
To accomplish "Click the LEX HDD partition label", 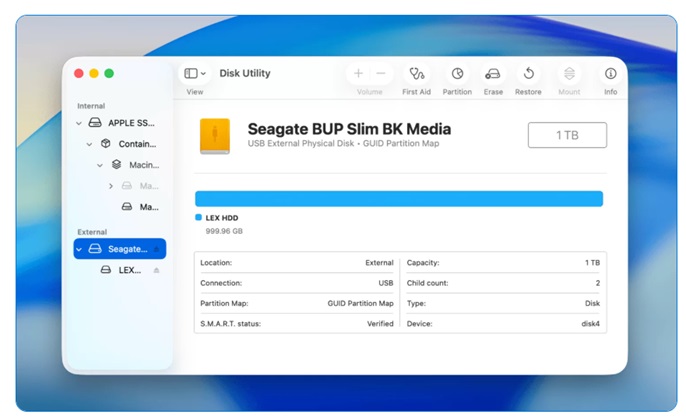I will 222,218.
